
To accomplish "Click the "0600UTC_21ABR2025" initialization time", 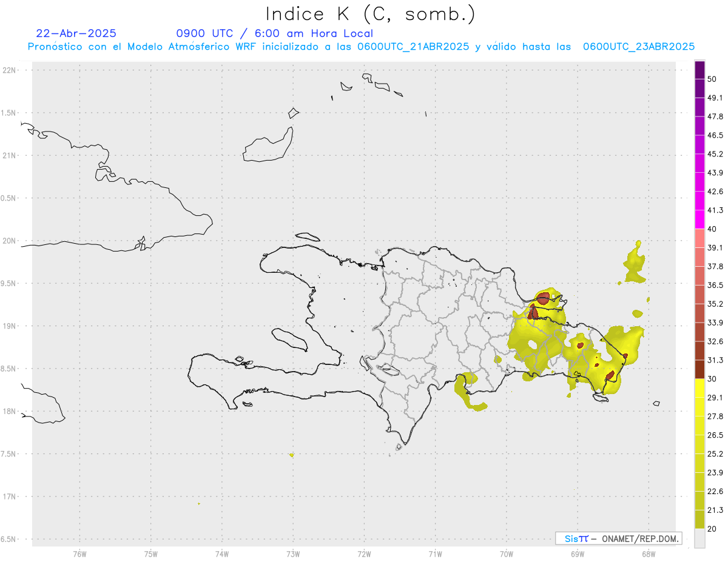I will [x=413, y=47].
